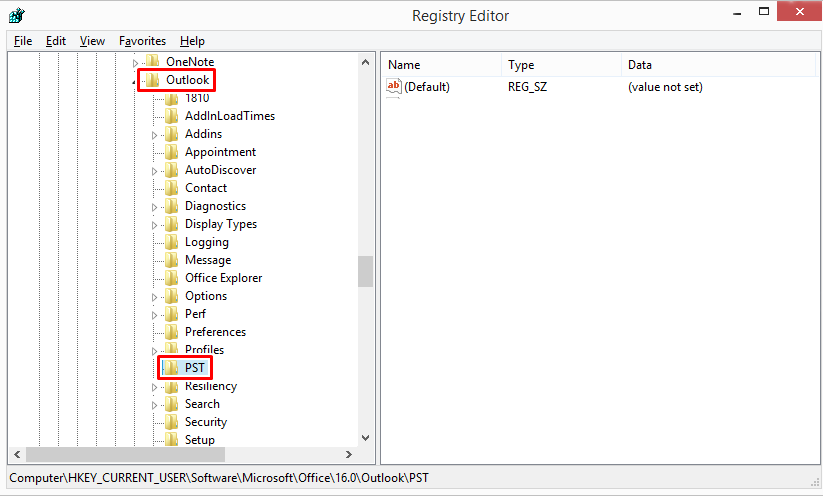This screenshot has width=823, height=496.
Task: Click the Setup folder icon
Action: (x=172, y=439)
